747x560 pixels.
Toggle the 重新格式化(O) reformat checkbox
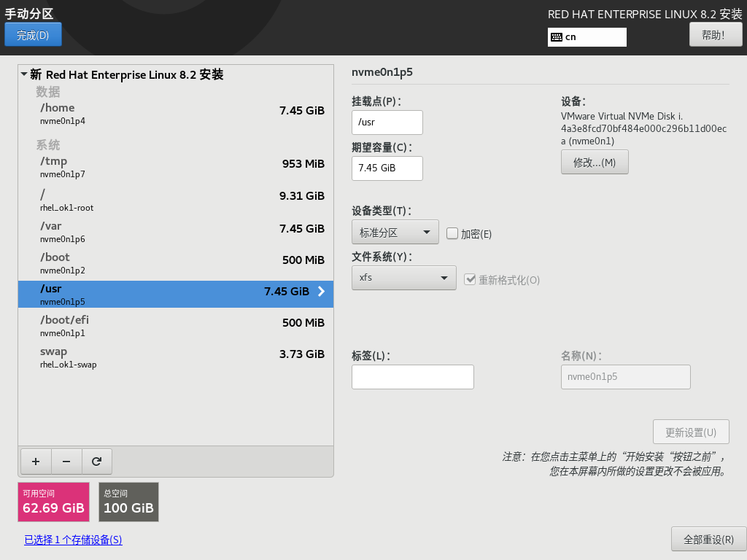click(470, 279)
